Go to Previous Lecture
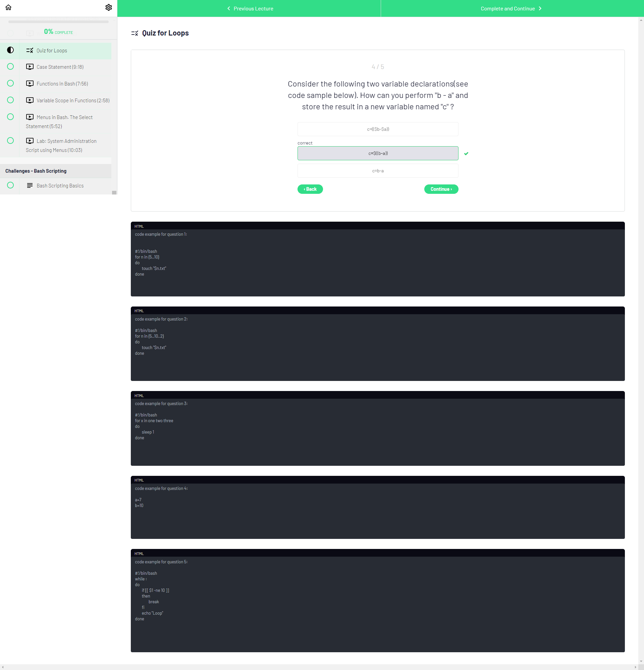 pyautogui.click(x=249, y=8)
